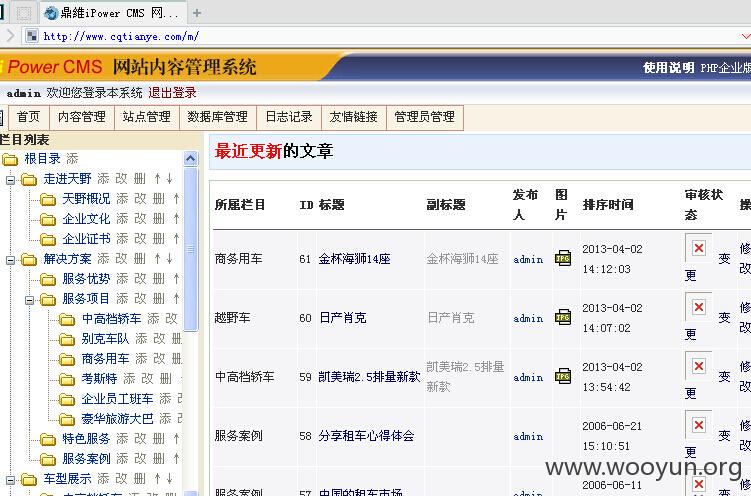Open the 友情链接 menu tab
This screenshot has width=751, height=496.
(353, 117)
